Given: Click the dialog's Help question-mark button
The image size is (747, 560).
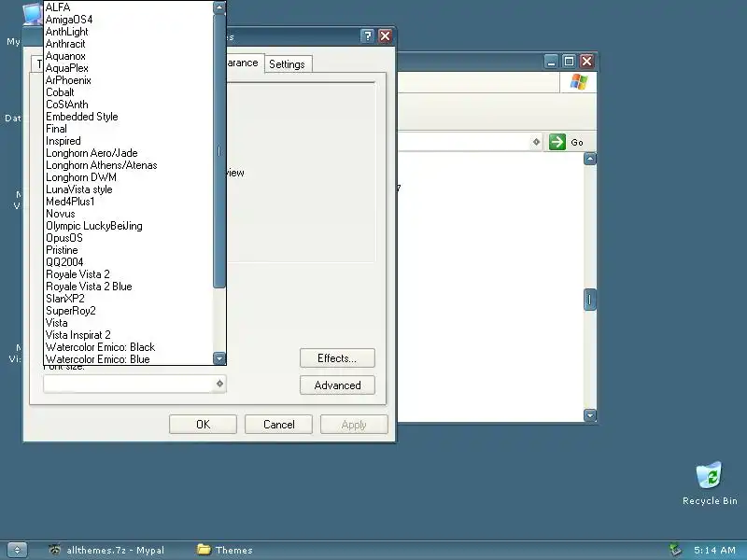Looking at the screenshot, I should [x=367, y=36].
